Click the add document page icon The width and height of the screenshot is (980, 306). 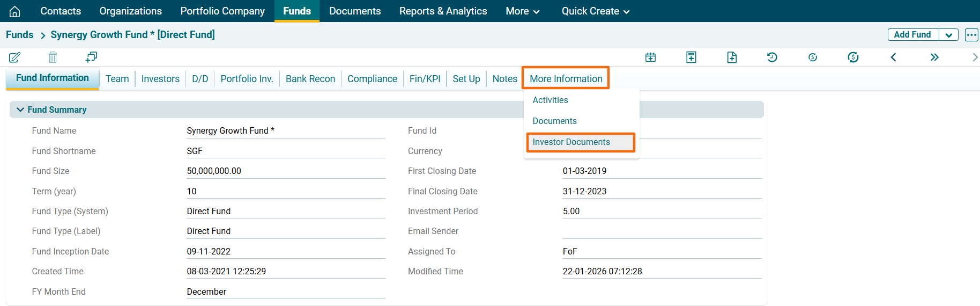[732, 57]
